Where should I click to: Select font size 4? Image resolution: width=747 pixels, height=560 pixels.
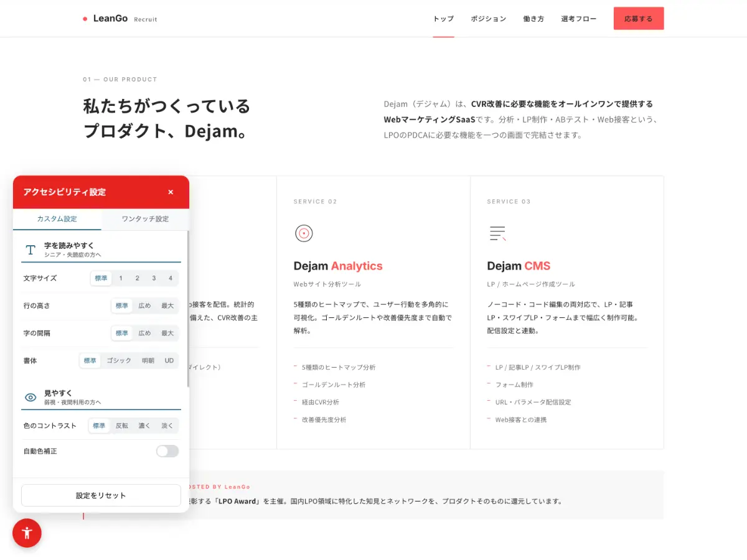[171, 278]
